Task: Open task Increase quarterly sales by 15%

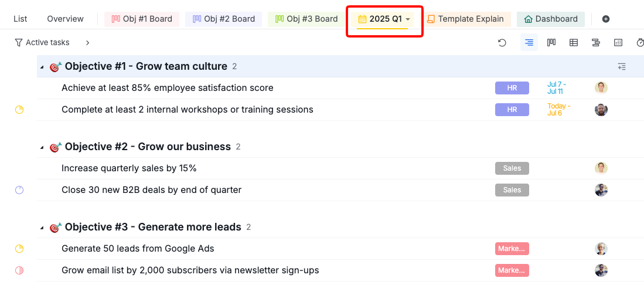Action: (x=129, y=168)
